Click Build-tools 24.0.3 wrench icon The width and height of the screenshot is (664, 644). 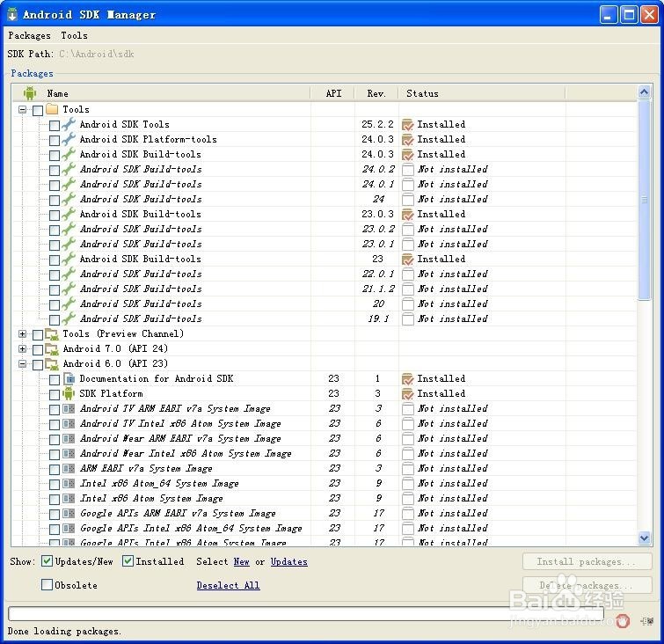click(x=69, y=154)
